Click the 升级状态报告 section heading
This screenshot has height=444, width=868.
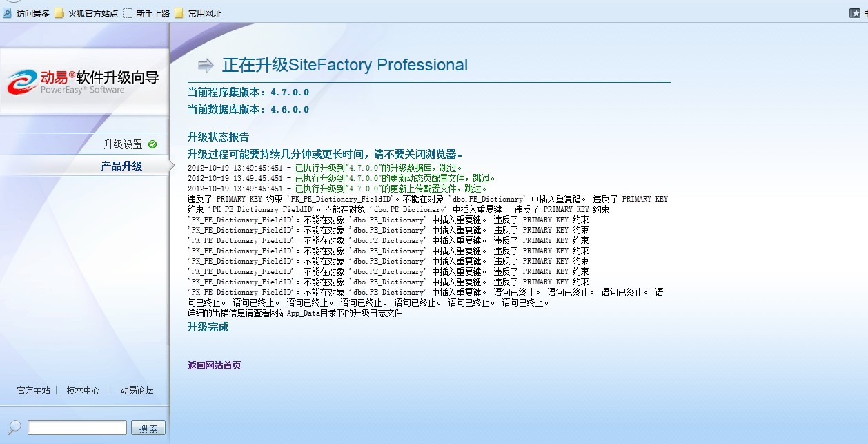[x=218, y=137]
